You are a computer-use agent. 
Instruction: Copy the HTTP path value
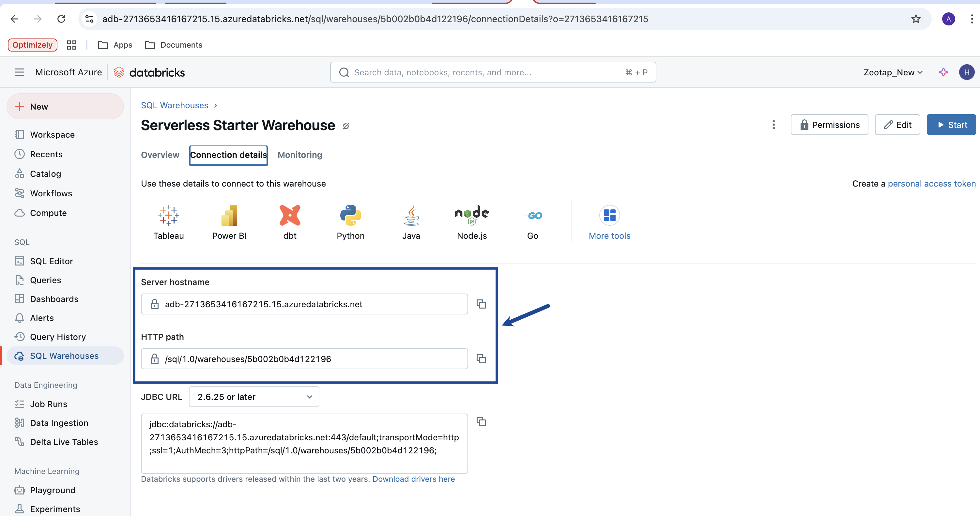[x=481, y=358]
